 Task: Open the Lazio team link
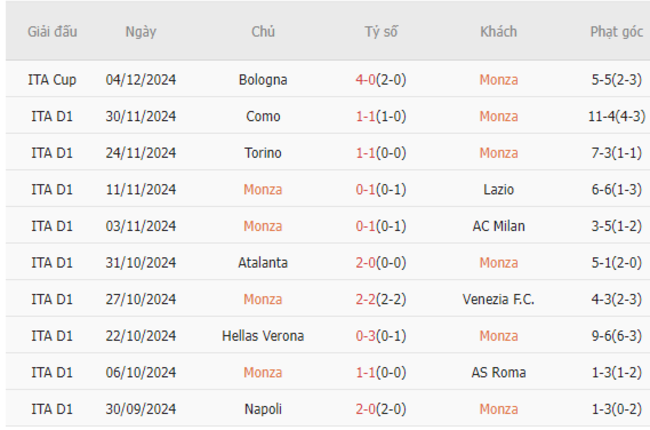tap(499, 189)
